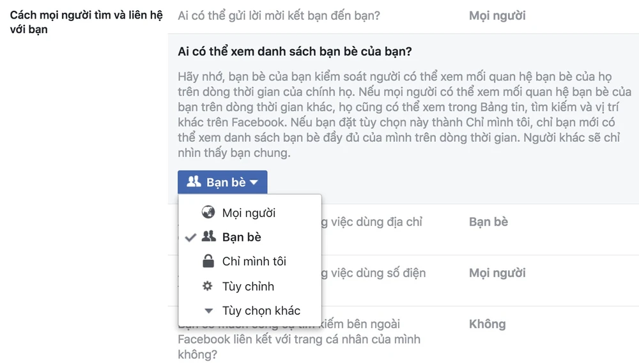Viewport: 639px width, 364px height.
Task: Click the lock icon for Chỉ mình tôi
Action: coord(208,261)
